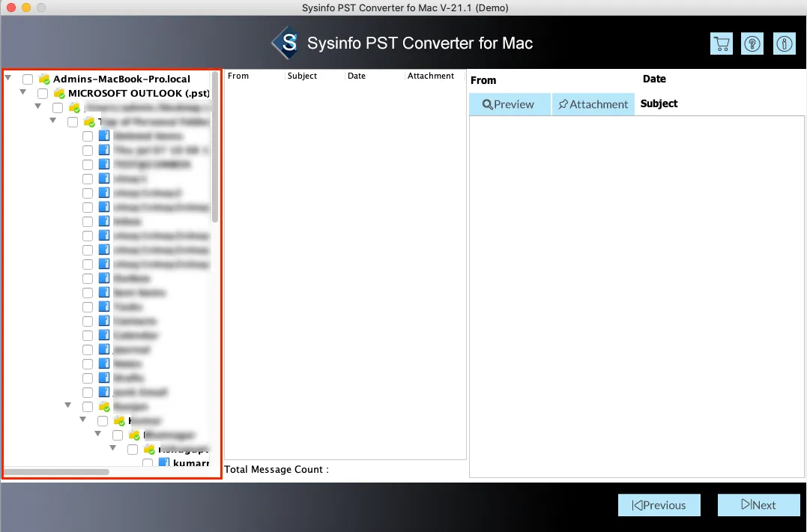The height and width of the screenshot is (532, 807).
Task: Click the window title bar text
Action: [x=405, y=7]
